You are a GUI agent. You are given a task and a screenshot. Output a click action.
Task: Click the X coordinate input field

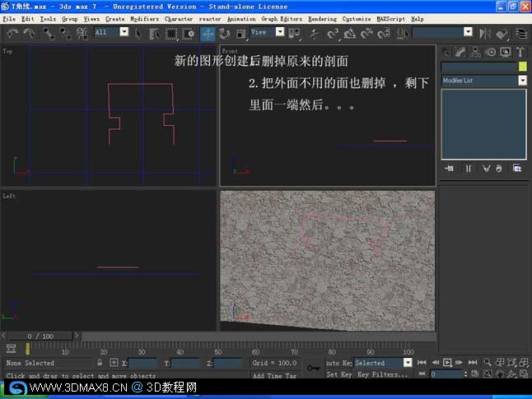[x=143, y=363]
